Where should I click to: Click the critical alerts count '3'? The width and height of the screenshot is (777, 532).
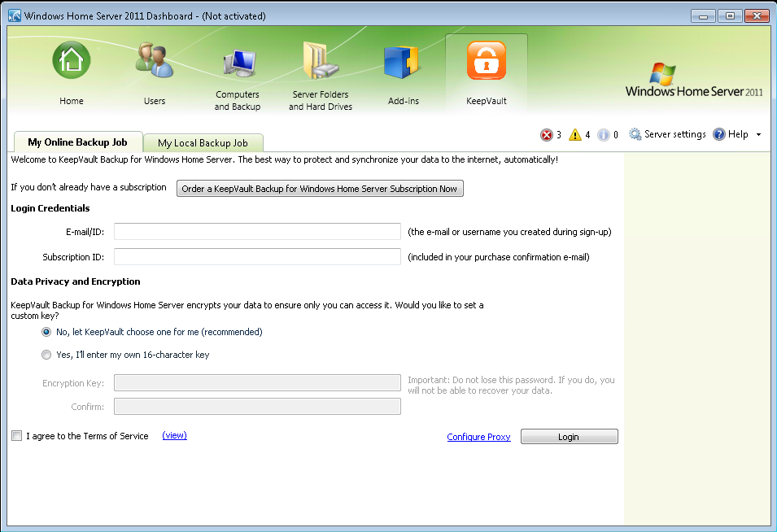(559, 135)
